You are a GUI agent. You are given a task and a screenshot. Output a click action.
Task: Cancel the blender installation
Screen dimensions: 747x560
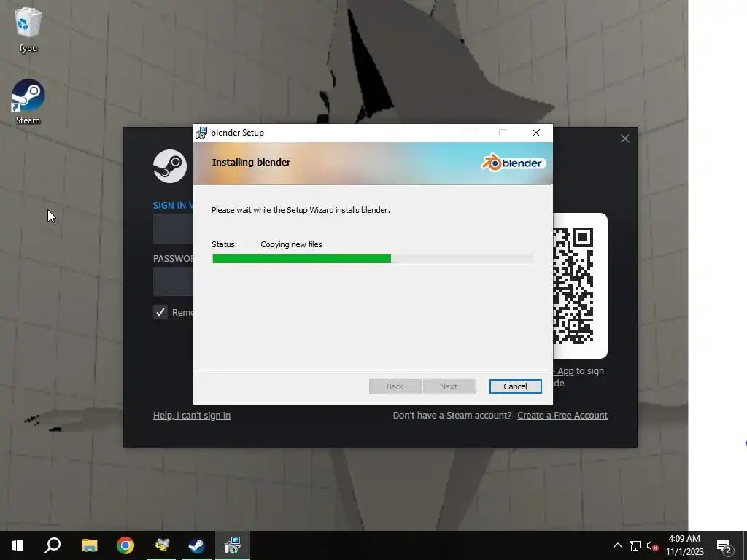click(x=515, y=386)
